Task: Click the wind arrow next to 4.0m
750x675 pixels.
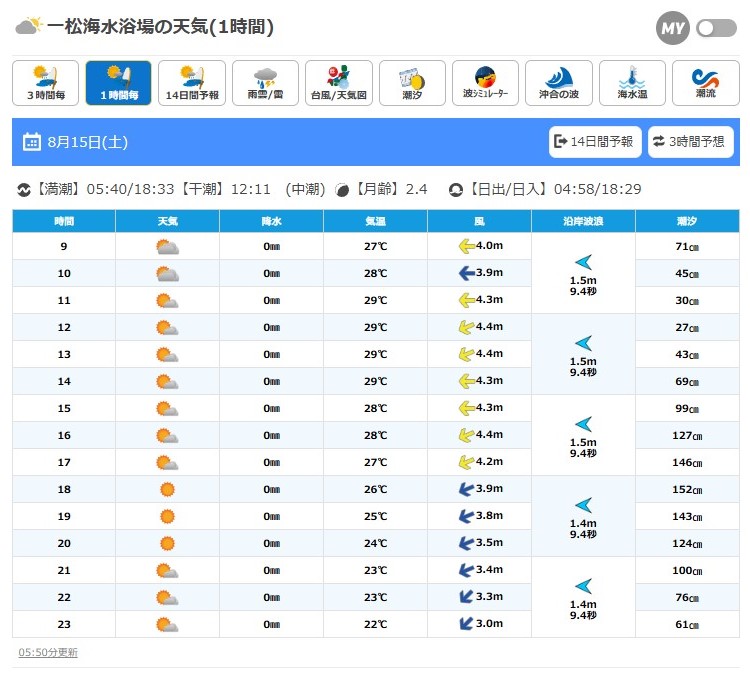Action: (x=466, y=246)
